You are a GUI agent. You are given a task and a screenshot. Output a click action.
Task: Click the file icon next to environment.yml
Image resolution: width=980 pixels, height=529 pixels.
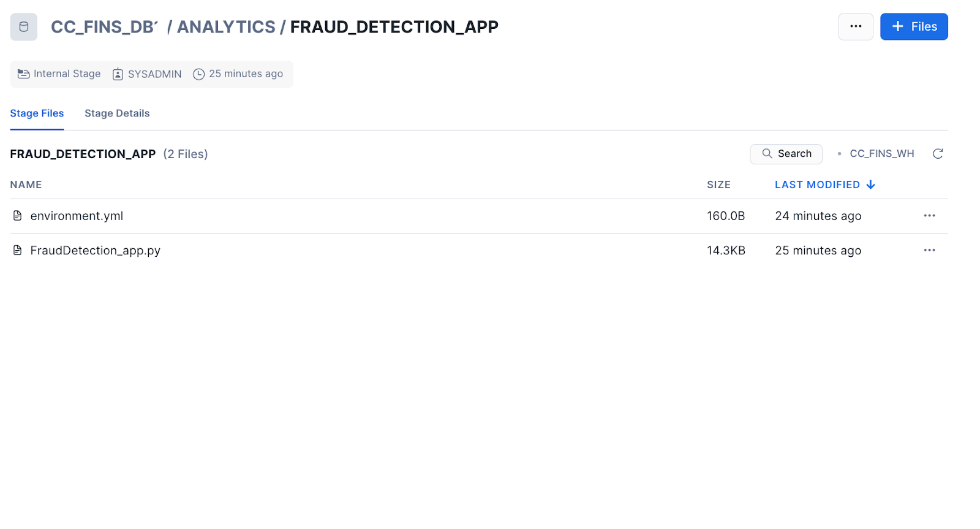coord(17,216)
